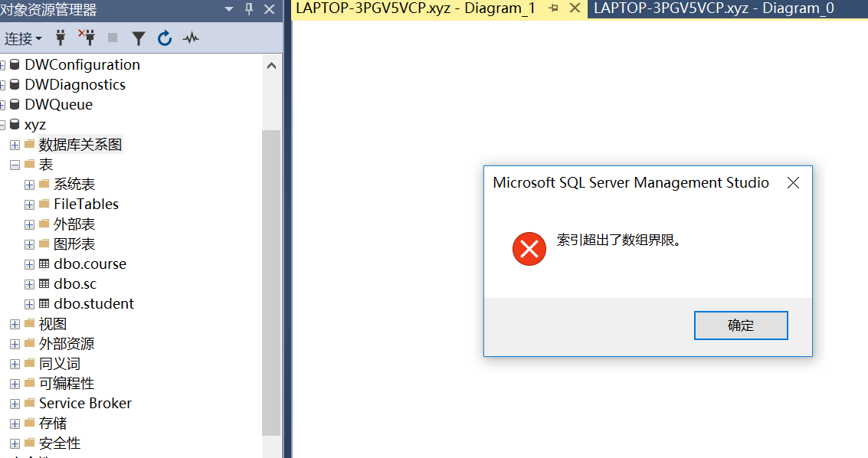Image resolution: width=868 pixels, height=458 pixels.
Task: Expand the 可编程性 folder
Action: pyautogui.click(x=15, y=384)
